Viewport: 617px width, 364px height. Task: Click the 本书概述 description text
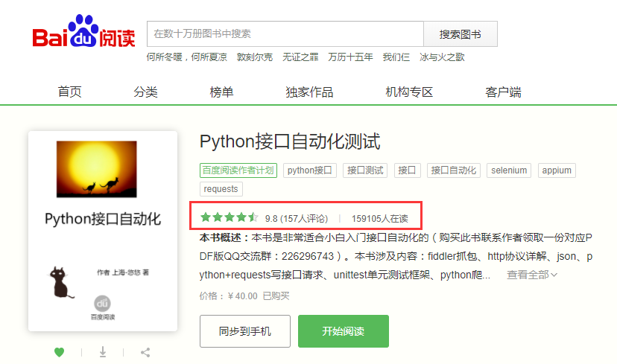tap(396, 256)
